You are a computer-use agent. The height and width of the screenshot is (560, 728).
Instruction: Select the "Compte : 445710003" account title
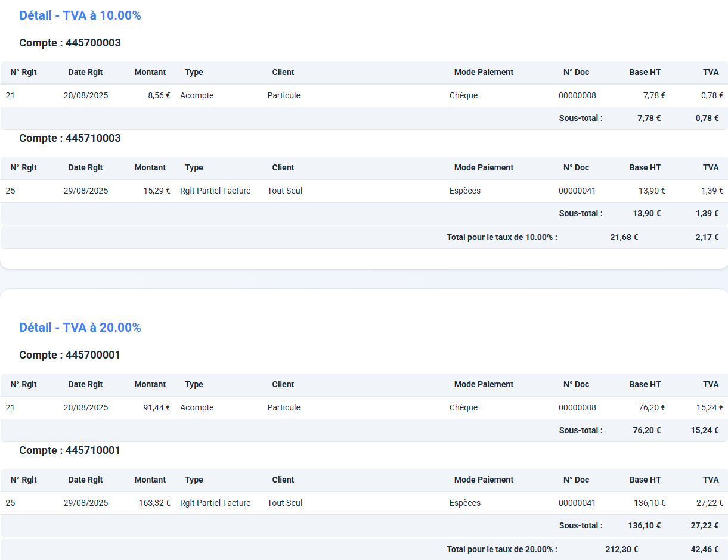pos(70,138)
